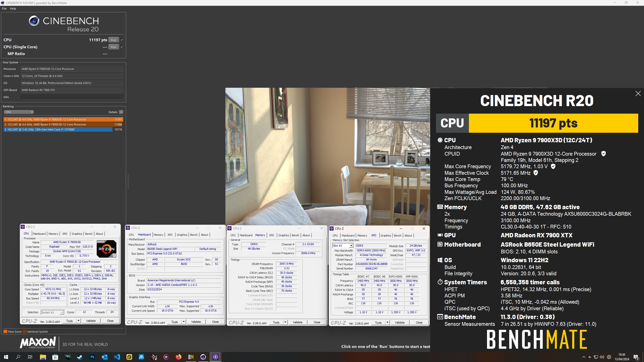Image resolution: width=644 pixels, height=362 pixels.
Task: Switch to the BenchMate taskbar icon
Action: [191, 357]
